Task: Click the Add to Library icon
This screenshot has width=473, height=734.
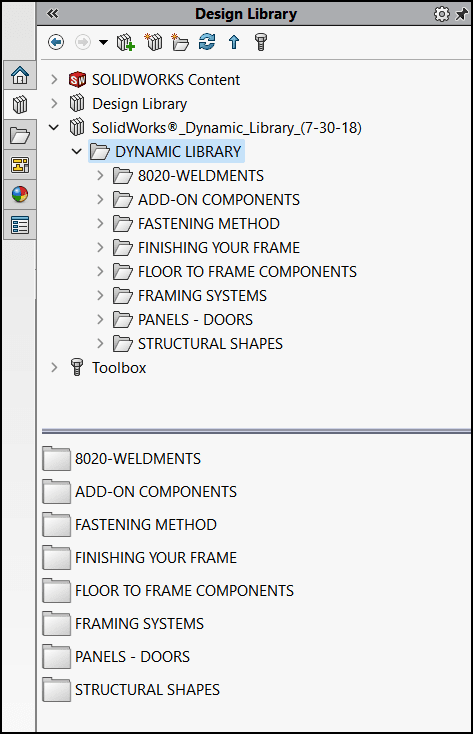Action: tap(126, 43)
